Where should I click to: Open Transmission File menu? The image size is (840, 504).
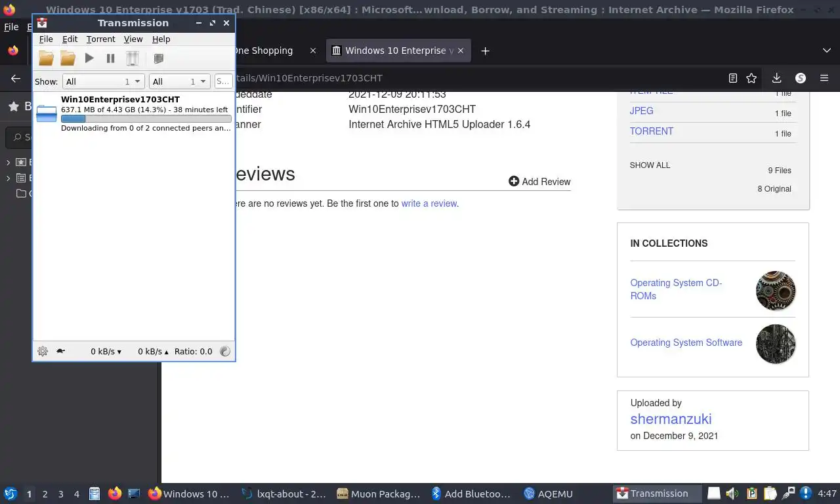coord(46,39)
